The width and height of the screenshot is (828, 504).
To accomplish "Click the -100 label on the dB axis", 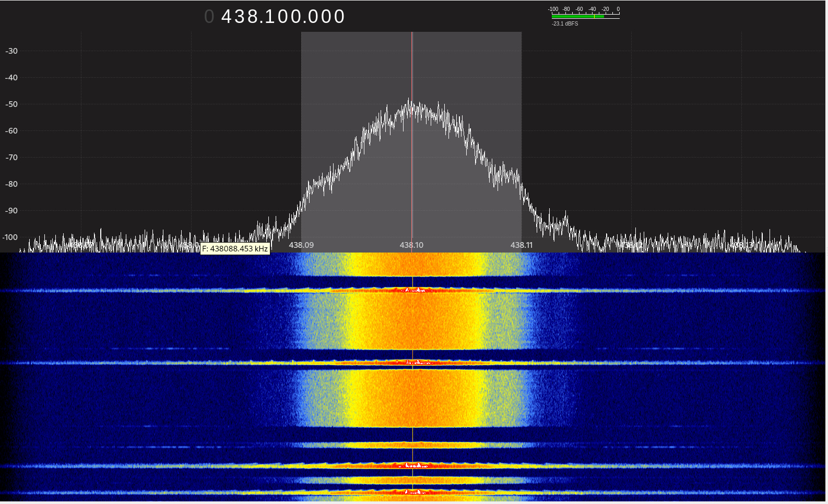I will [10, 237].
